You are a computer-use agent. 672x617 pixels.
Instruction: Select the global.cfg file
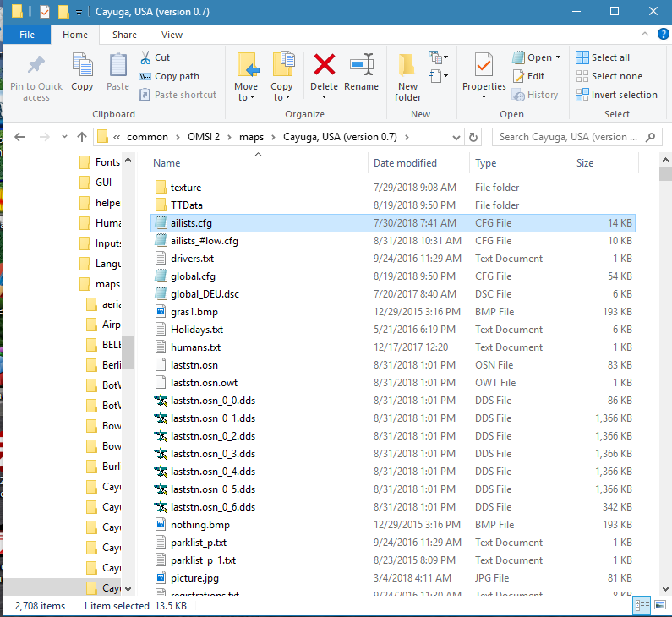point(193,276)
